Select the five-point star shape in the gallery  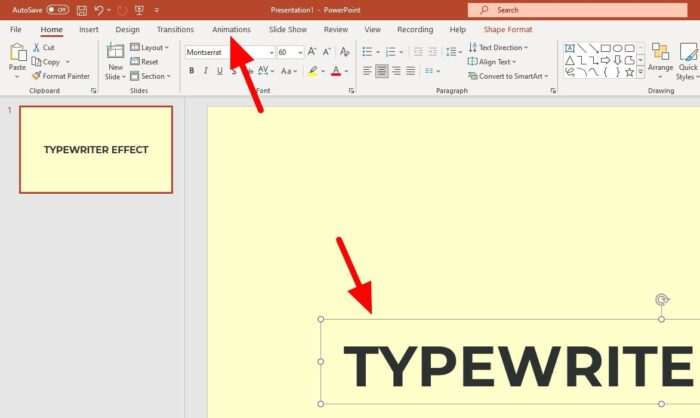(629, 72)
